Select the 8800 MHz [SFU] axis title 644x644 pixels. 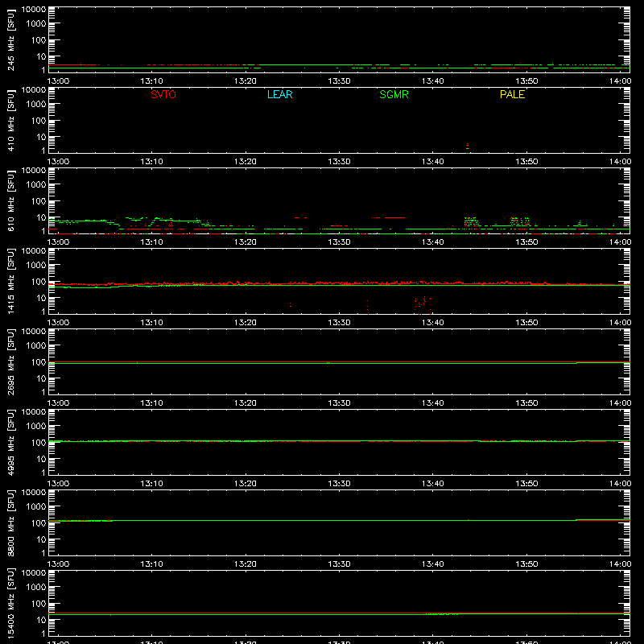pos(10,523)
